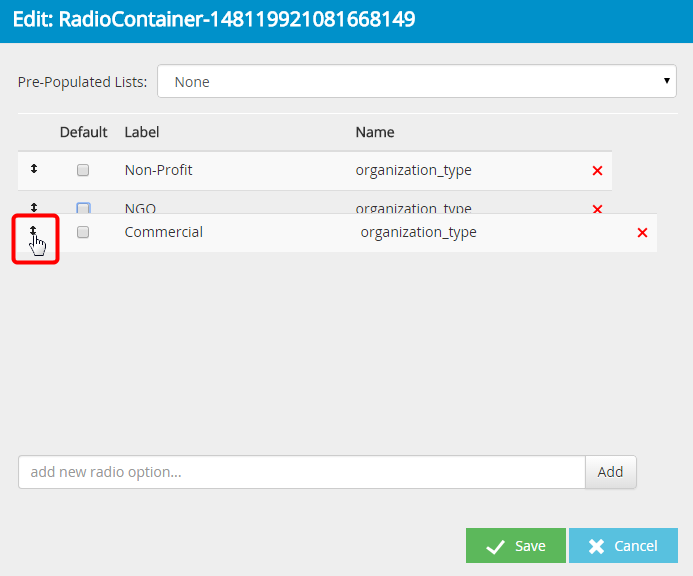Check Default box for Commercial option
Viewport: 693px width, 576px height.
[83, 232]
